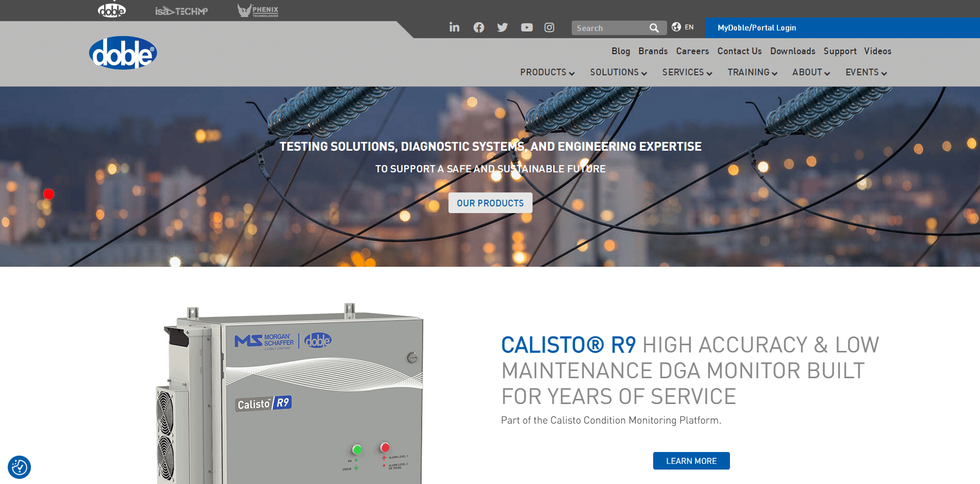Click the search magnifier icon
Viewport: 980px width, 484px height.
pyautogui.click(x=654, y=28)
